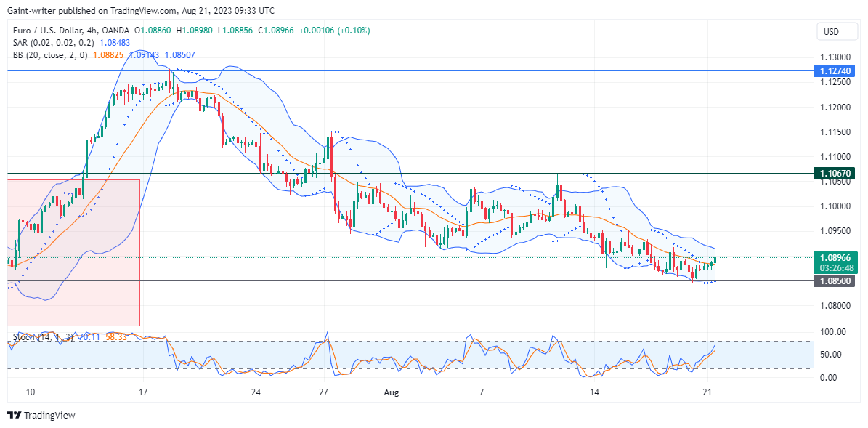The width and height of the screenshot is (868, 428).
Task: Click the 17 date label on time axis
Action: (143, 392)
